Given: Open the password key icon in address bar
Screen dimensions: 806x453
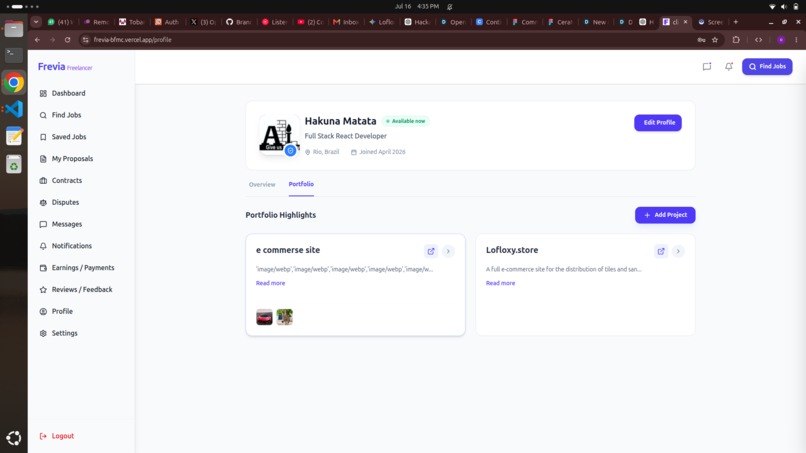Looking at the screenshot, I should point(701,40).
